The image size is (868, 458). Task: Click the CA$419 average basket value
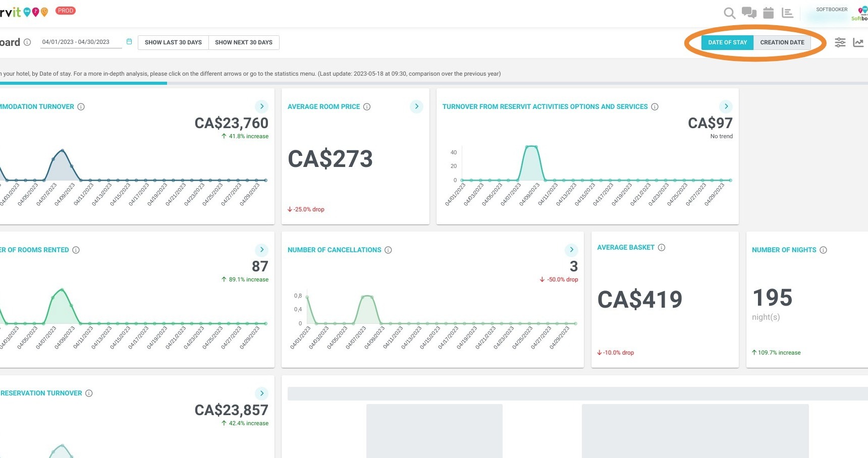click(640, 300)
